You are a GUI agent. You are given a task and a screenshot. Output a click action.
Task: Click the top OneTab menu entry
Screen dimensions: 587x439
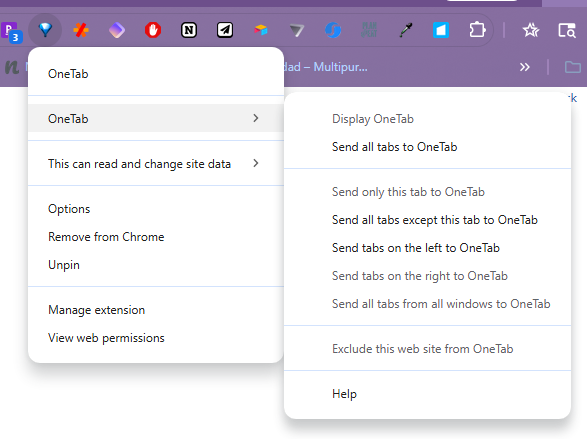156,74
